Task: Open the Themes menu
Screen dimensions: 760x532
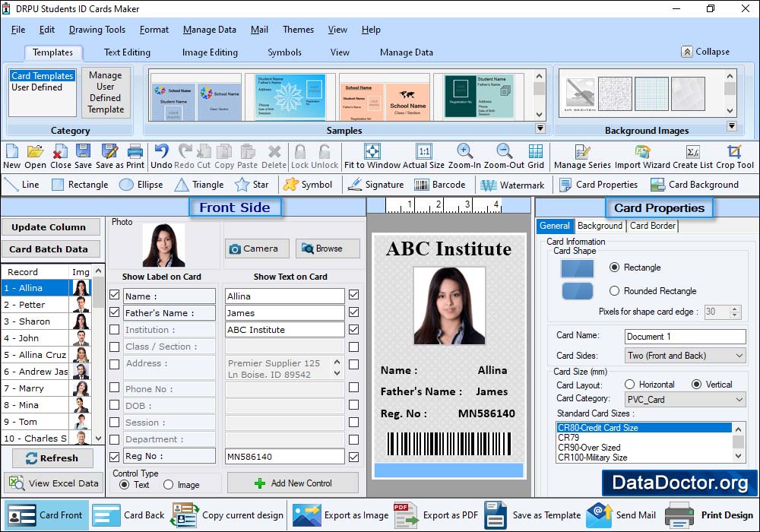Action: 298,30
